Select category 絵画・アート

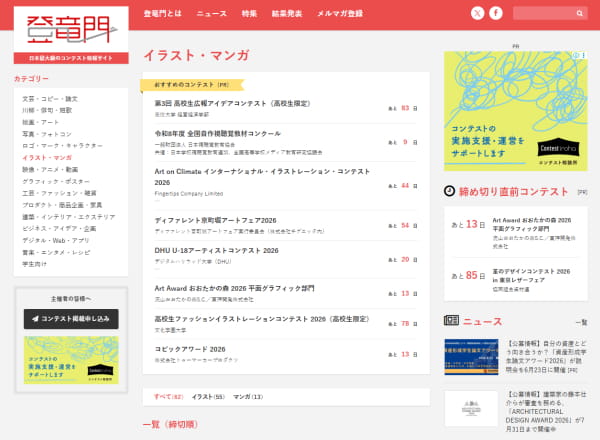tap(40, 122)
